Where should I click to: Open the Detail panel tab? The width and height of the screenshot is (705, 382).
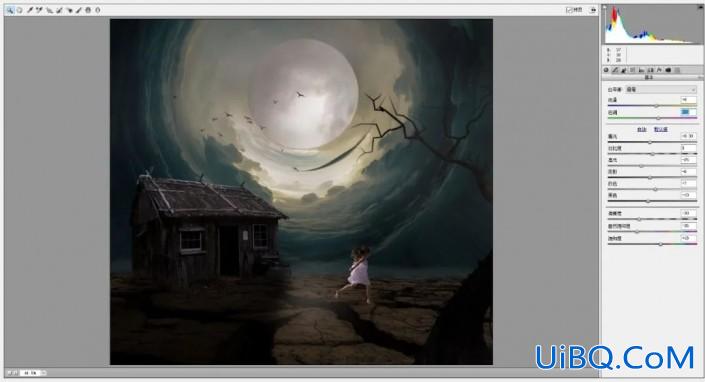(624, 70)
